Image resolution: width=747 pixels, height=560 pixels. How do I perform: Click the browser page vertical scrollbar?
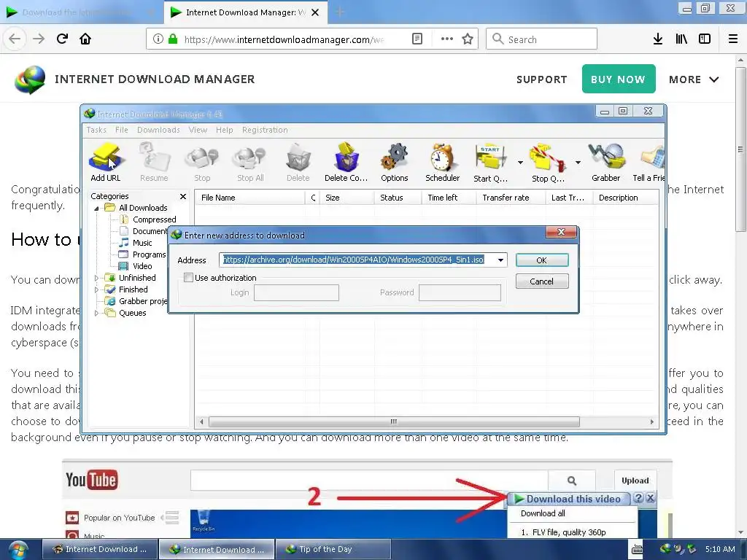click(740, 149)
